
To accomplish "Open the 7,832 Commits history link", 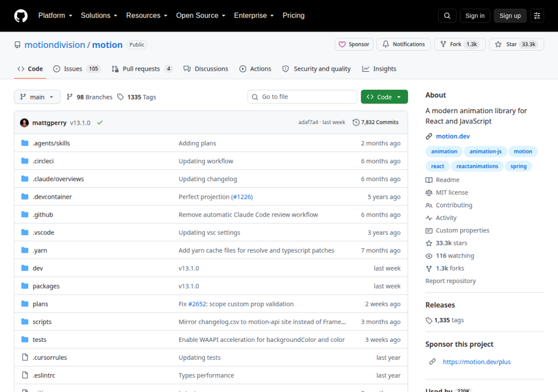I will (375, 122).
